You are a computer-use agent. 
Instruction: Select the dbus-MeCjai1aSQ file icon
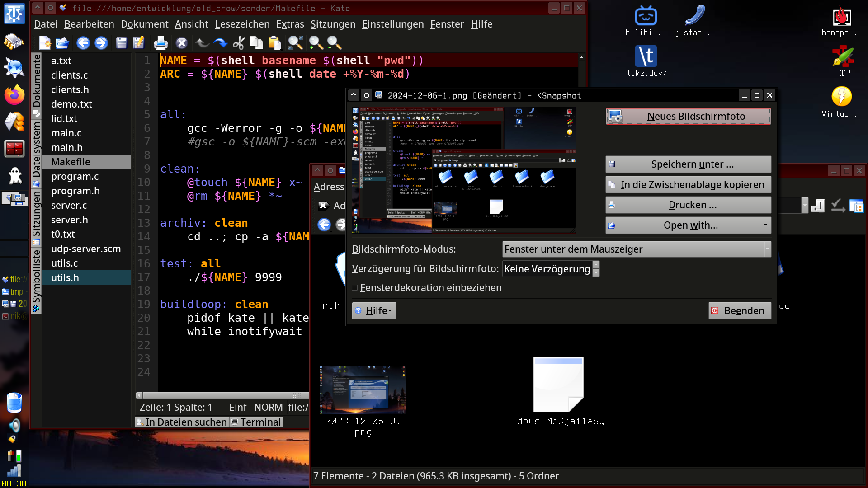pyautogui.click(x=559, y=385)
